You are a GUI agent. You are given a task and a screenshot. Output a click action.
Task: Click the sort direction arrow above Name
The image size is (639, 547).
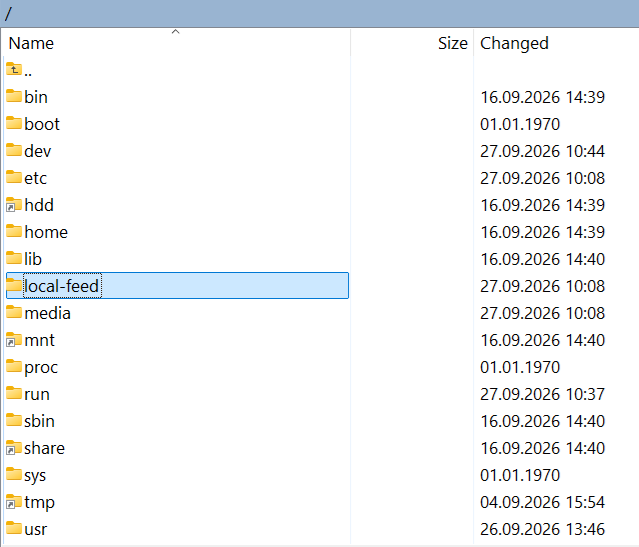tap(176, 31)
